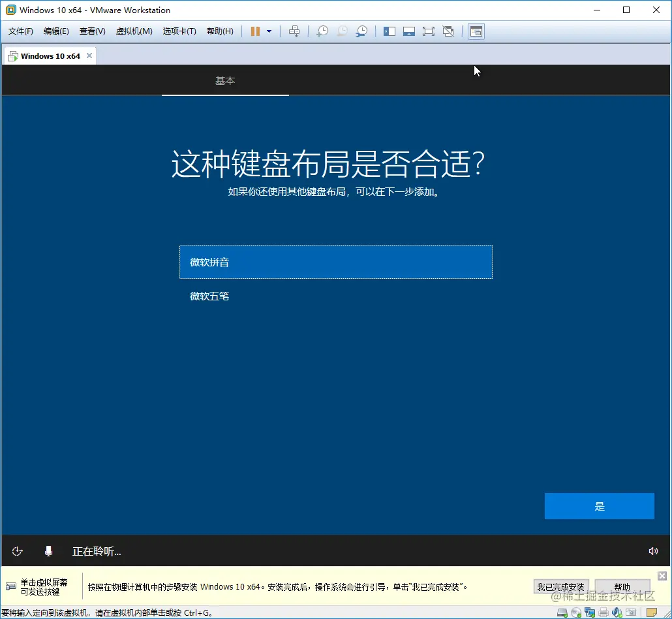Open the 文件(F) menu
This screenshot has height=619, width=672.
[x=21, y=31]
